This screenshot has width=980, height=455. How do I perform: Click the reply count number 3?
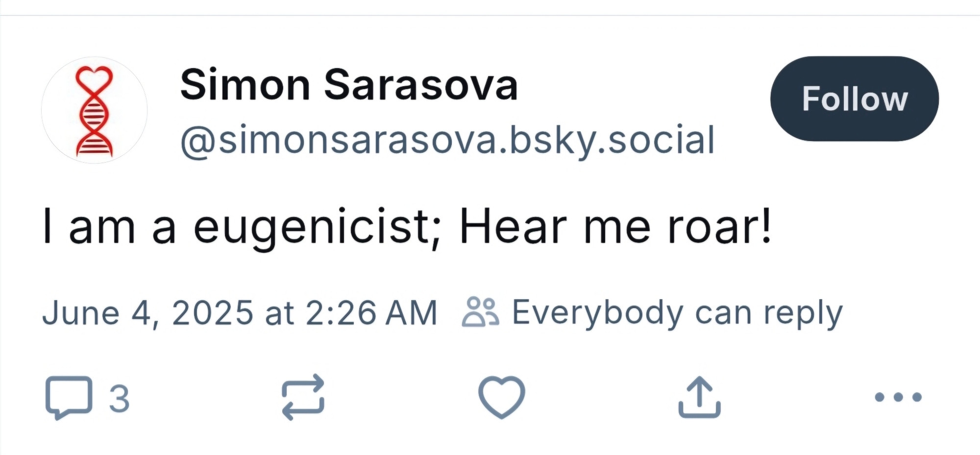pyautogui.click(x=119, y=398)
